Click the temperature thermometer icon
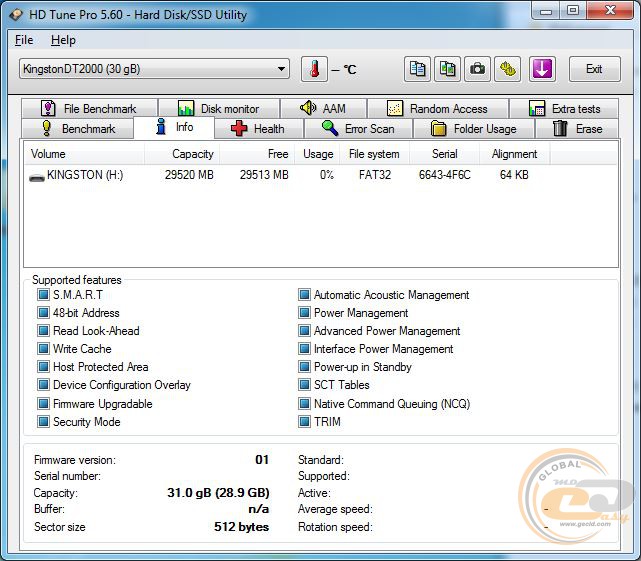The width and height of the screenshot is (641, 561). (x=314, y=69)
